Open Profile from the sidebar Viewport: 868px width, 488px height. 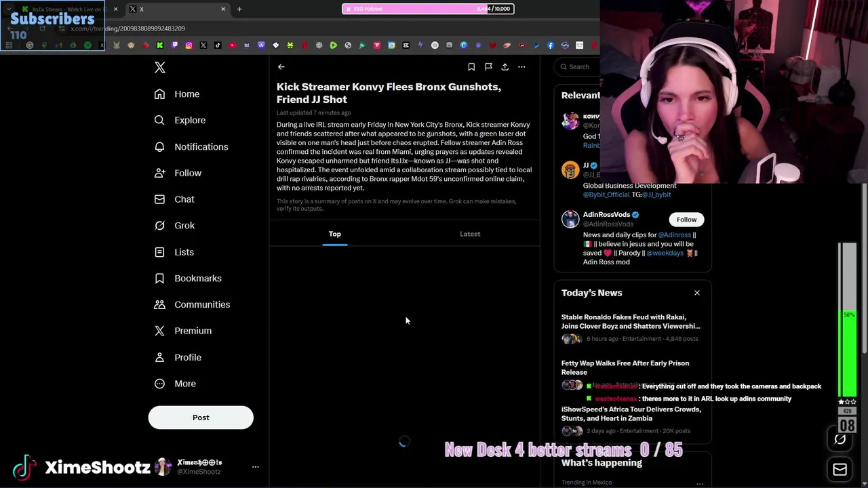[178, 357]
